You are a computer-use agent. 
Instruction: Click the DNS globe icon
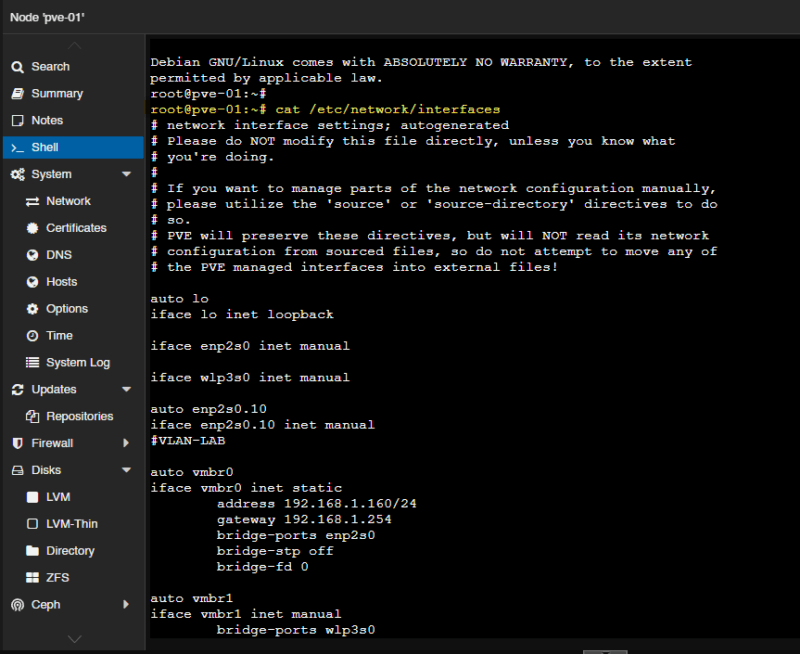click(32, 256)
